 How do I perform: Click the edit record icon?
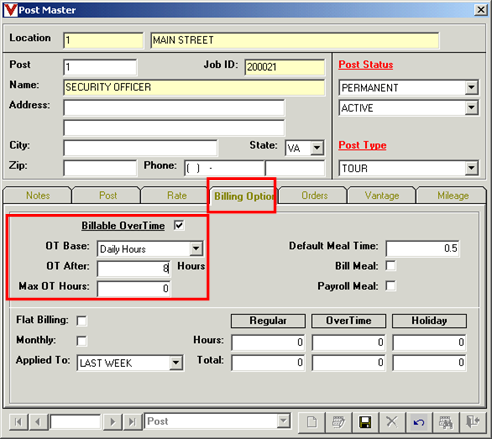(339, 422)
